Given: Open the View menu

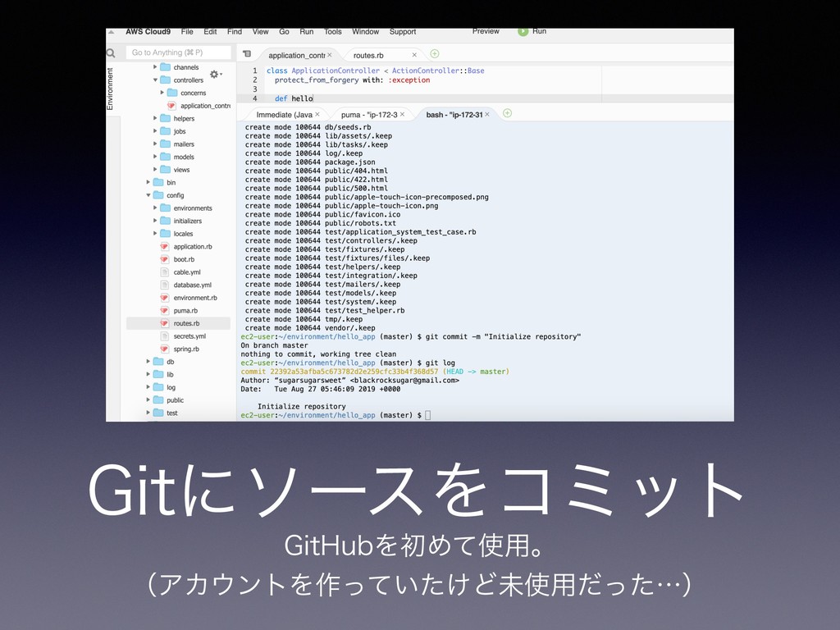Looking at the screenshot, I should click(x=260, y=32).
